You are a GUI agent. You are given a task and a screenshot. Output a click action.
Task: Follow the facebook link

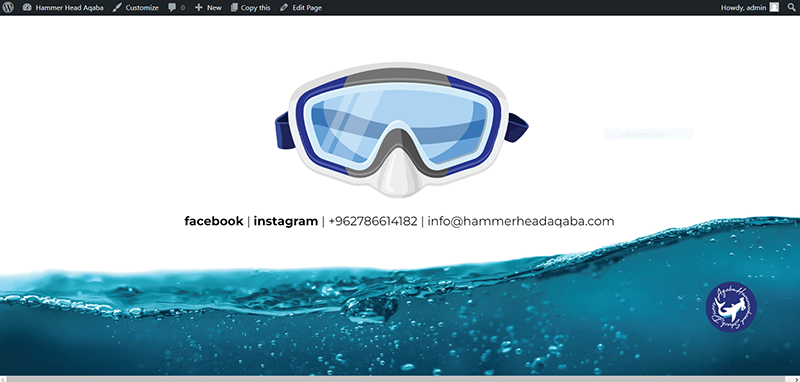(214, 221)
